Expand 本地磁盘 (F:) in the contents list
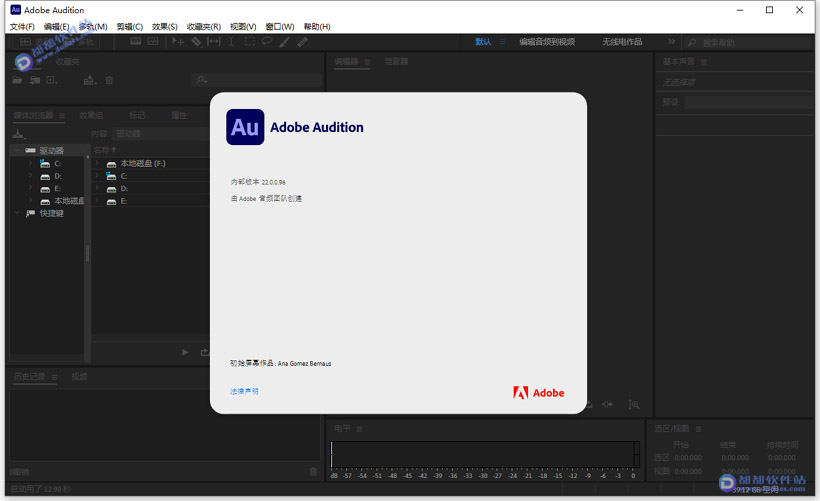The height and width of the screenshot is (501, 820). pos(97,163)
